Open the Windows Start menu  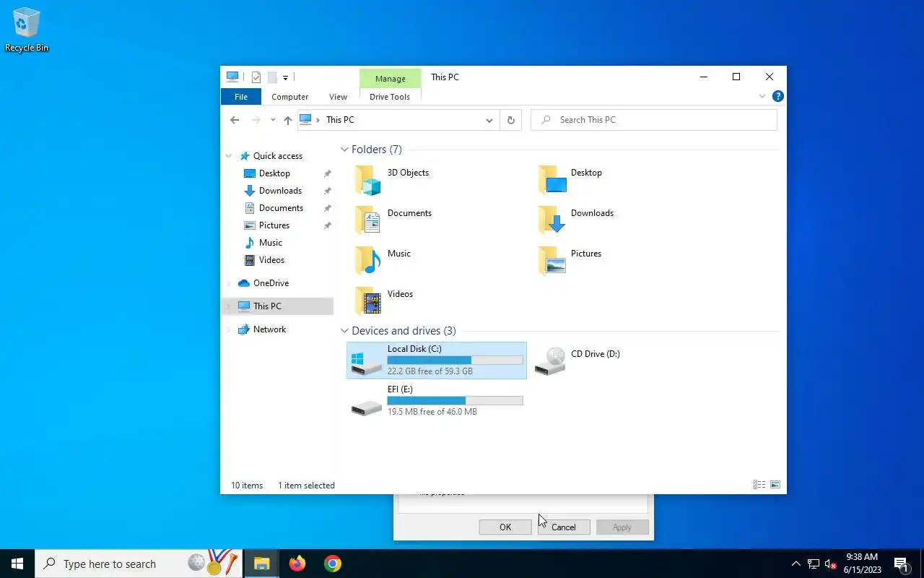(x=17, y=564)
